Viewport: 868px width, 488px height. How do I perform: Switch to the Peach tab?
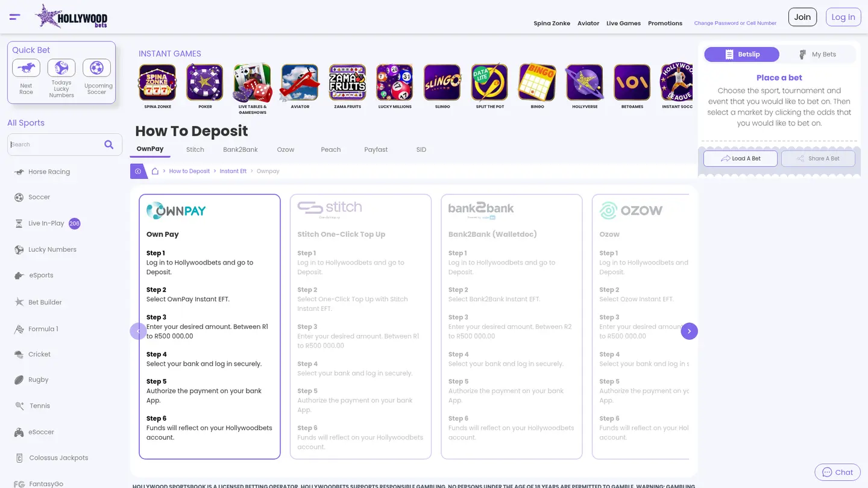click(331, 149)
